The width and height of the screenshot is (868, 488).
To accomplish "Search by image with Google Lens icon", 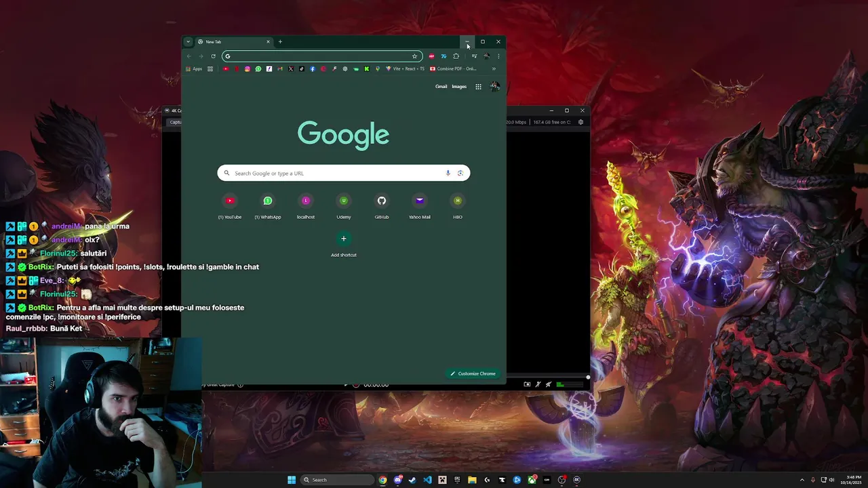I will pos(460,173).
